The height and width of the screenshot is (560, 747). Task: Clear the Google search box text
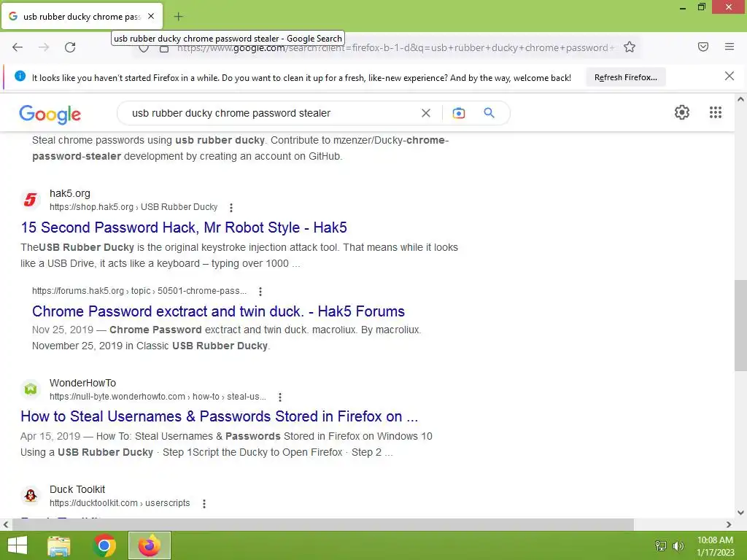click(426, 113)
